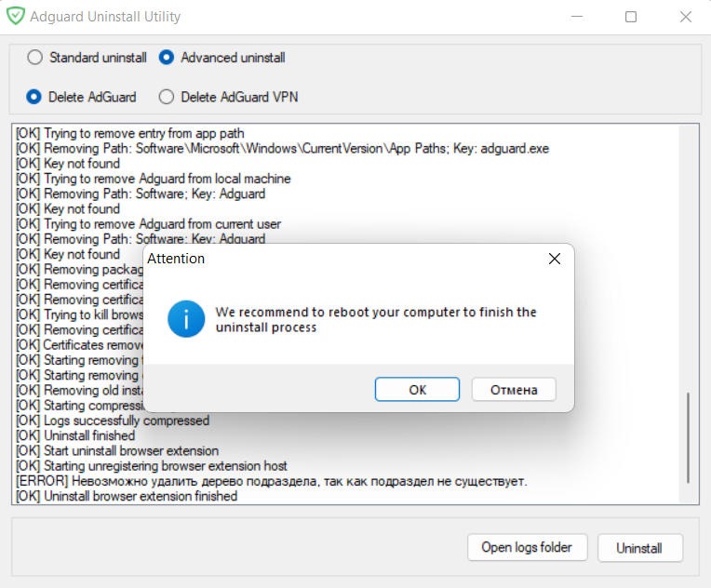Click the Отмена button in the dialog
711x588 pixels.
coord(514,390)
